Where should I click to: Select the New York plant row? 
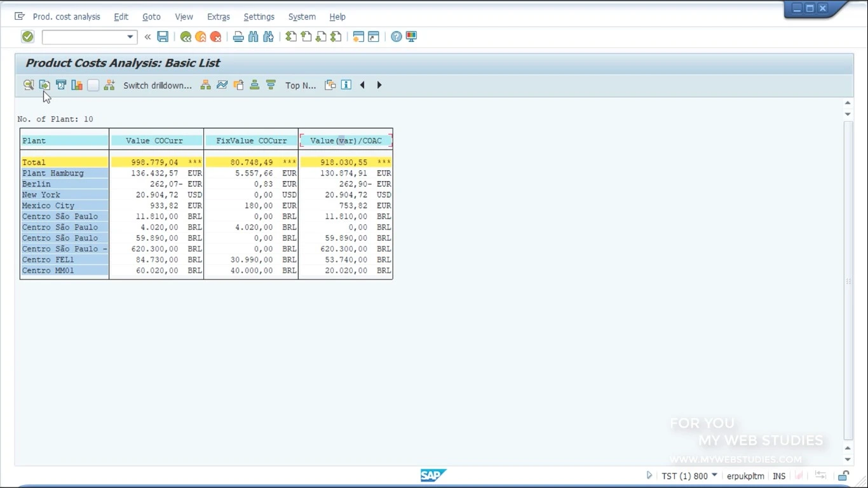[x=65, y=194]
